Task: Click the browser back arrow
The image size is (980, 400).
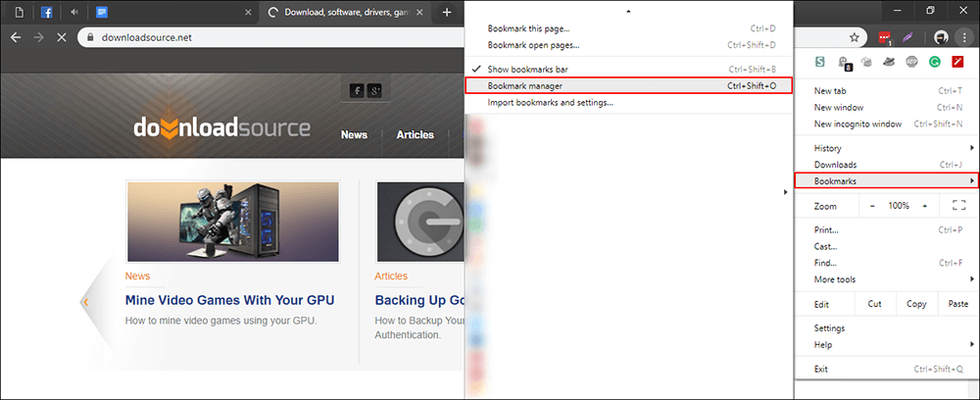Action: (x=16, y=37)
